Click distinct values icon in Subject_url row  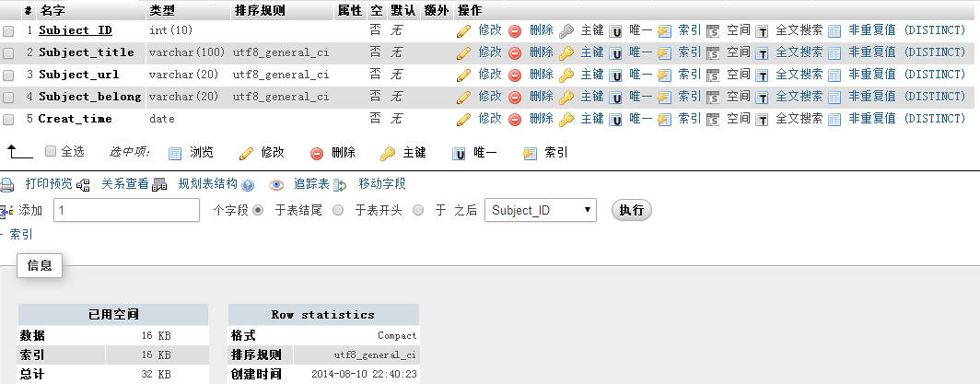834,76
